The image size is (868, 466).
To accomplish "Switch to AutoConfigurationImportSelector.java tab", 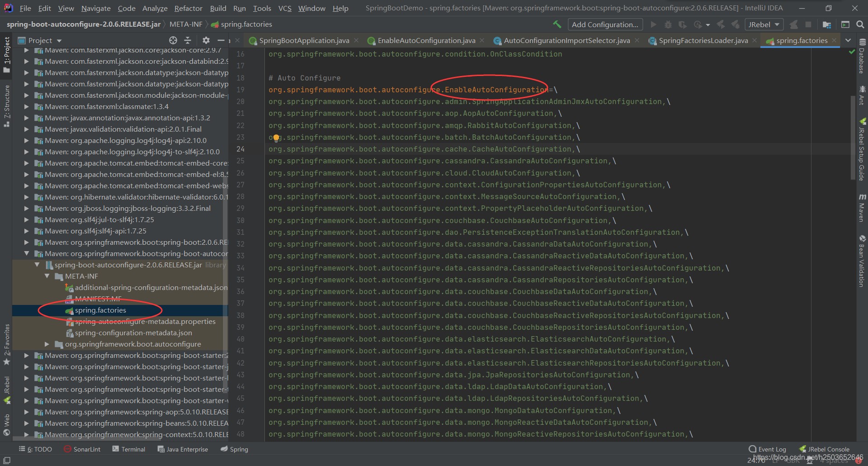I will click(x=566, y=40).
